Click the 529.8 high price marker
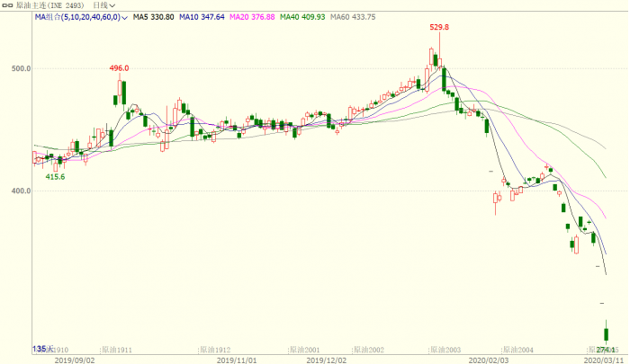Screen dimensions: 630x364 click(439, 28)
